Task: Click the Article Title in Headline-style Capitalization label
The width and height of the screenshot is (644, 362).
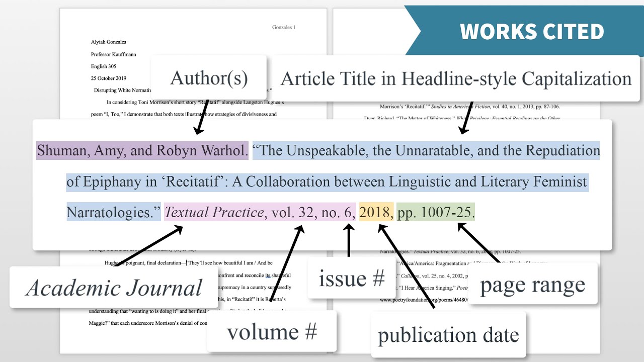Action: tap(456, 78)
